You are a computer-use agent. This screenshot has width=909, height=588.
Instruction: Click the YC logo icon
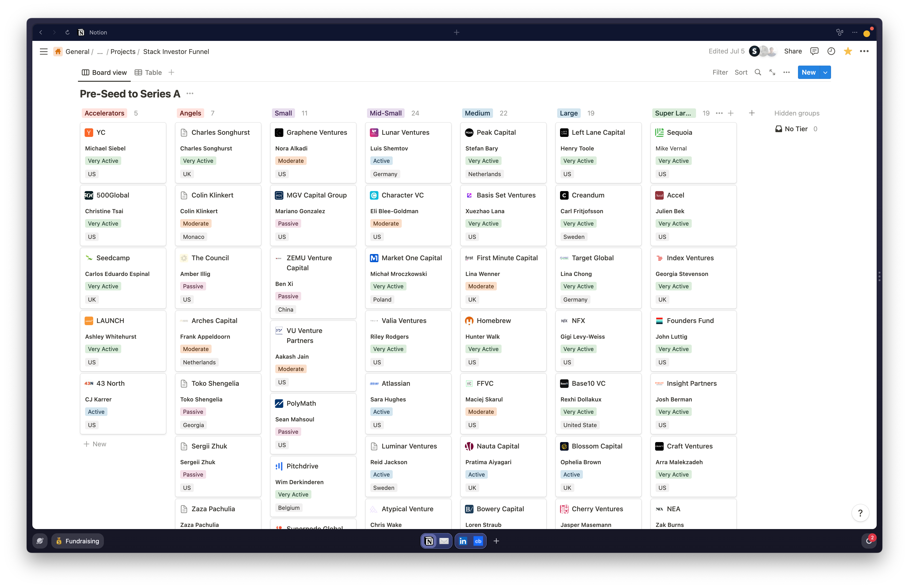(x=89, y=132)
